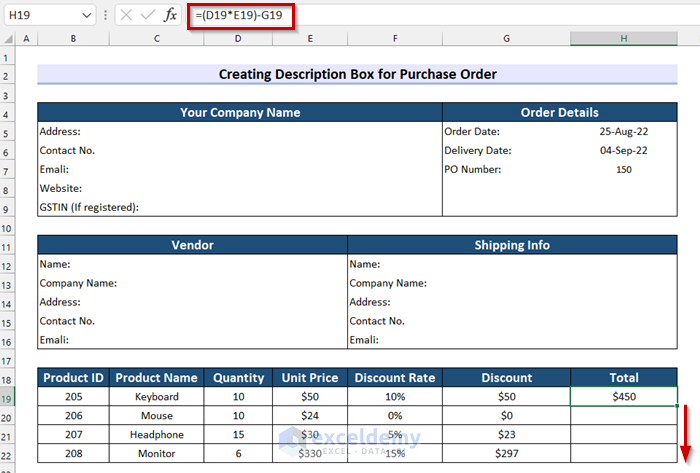The height and width of the screenshot is (473, 700).
Task: Click the 'Product ID' column header cell
Action: pyautogui.click(x=73, y=378)
